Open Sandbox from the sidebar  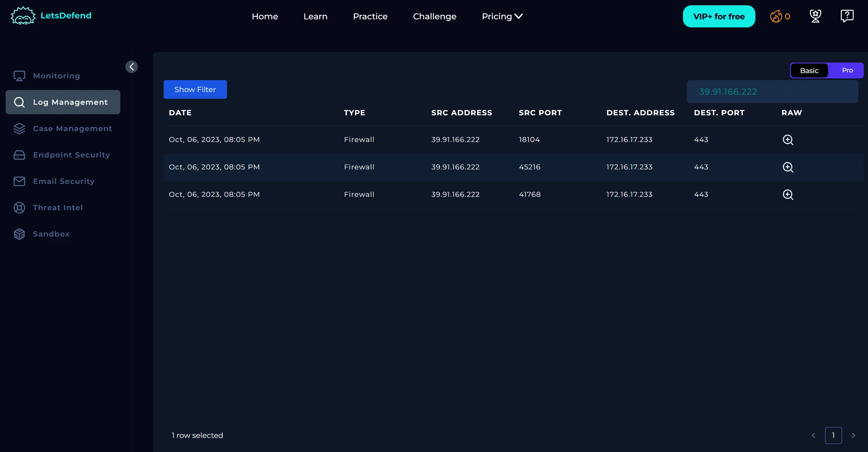point(51,234)
